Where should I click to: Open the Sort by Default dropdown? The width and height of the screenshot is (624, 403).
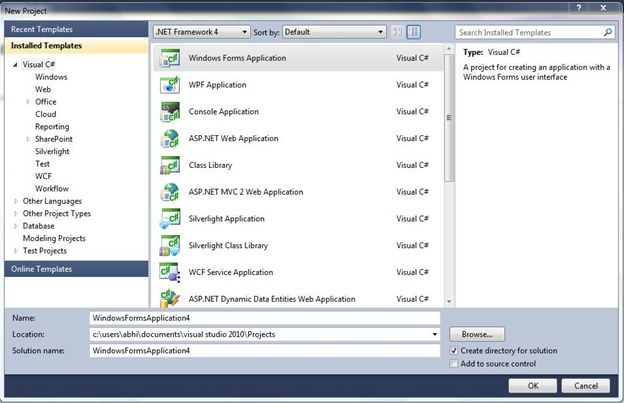(x=334, y=32)
